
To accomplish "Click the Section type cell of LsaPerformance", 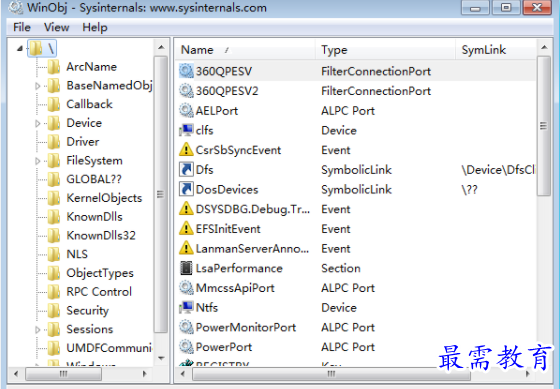I will pyautogui.click(x=341, y=268).
